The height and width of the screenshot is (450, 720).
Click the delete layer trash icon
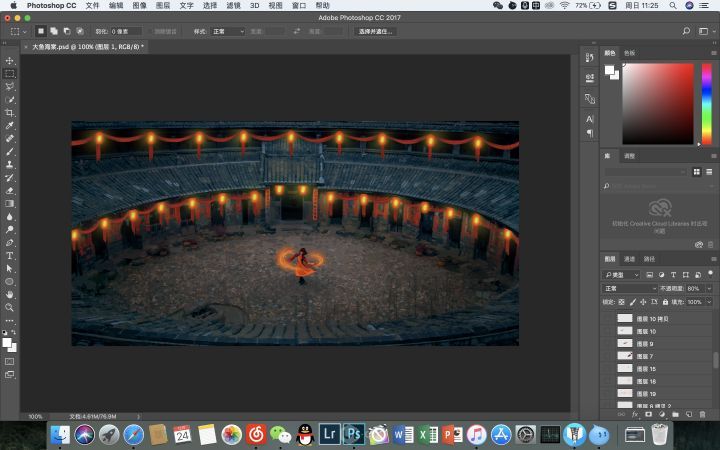pos(703,414)
